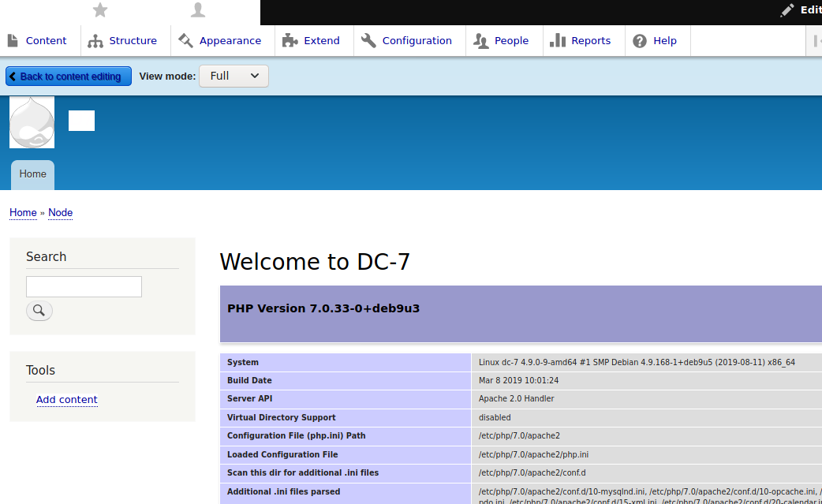Click the Add content link
Viewport: 822px width, 504px height.
coord(66,399)
